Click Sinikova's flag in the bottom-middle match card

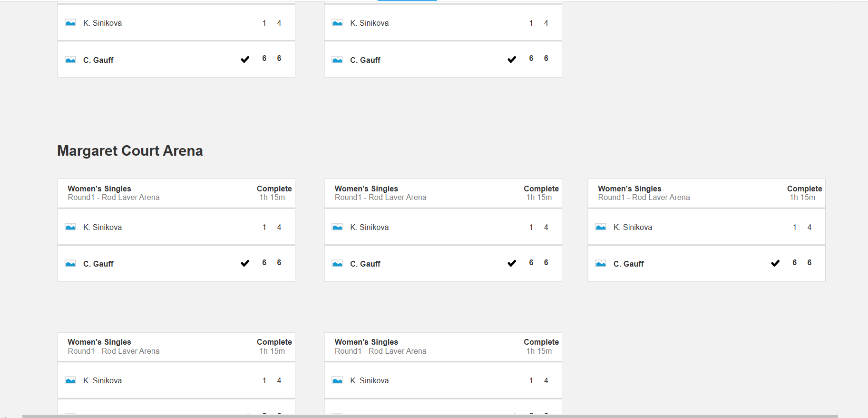(337, 380)
